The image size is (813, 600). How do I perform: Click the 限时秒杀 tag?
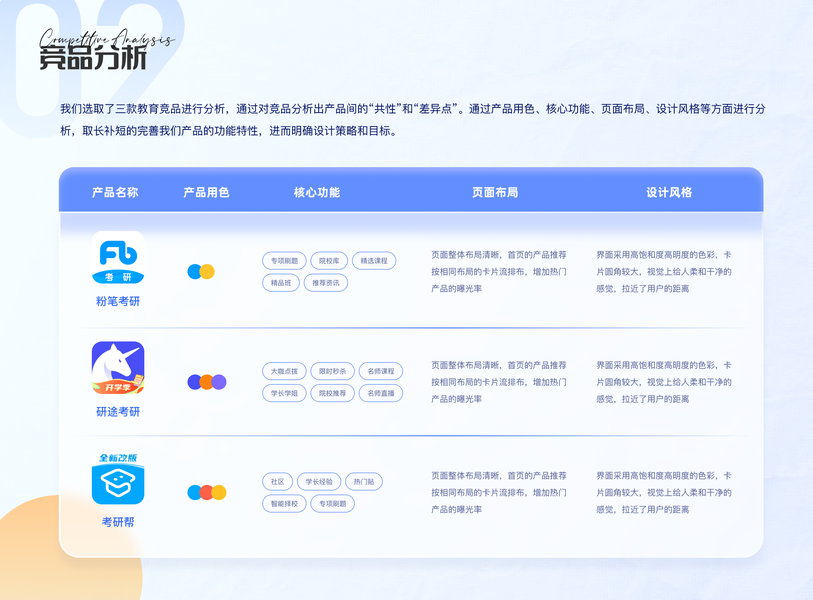pos(332,371)
